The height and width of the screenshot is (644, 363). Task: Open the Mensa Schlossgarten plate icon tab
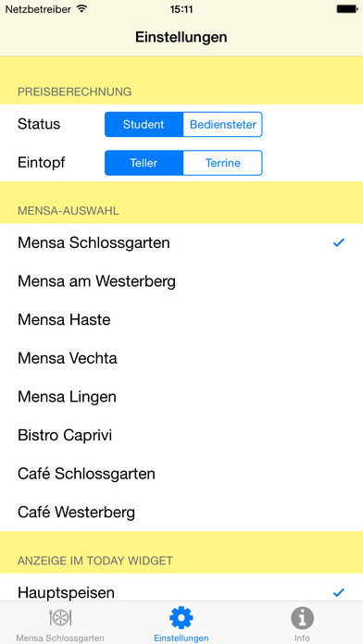click(x=60, y=617)
